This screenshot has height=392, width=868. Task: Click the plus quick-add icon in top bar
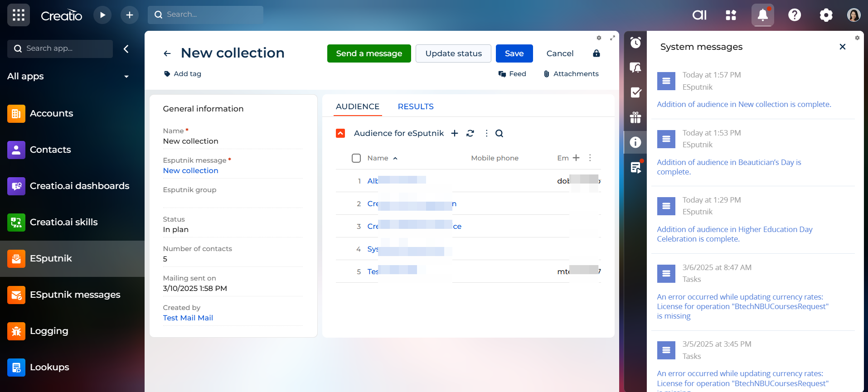[x=130, y=15]
